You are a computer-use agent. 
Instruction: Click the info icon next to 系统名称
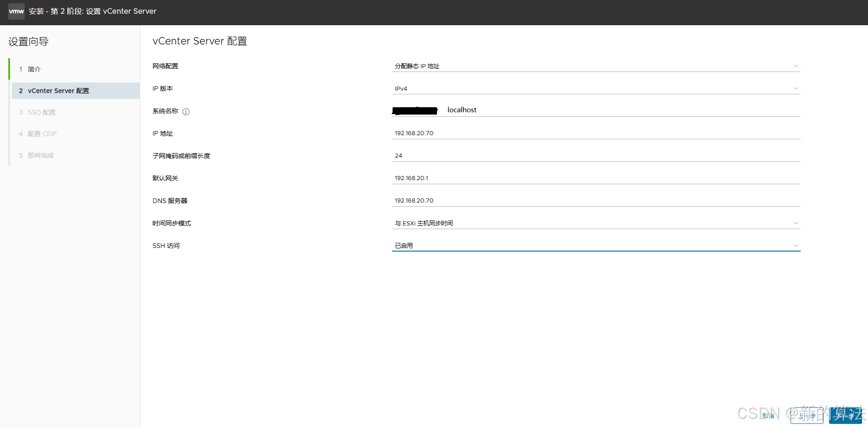click(186, 111)
